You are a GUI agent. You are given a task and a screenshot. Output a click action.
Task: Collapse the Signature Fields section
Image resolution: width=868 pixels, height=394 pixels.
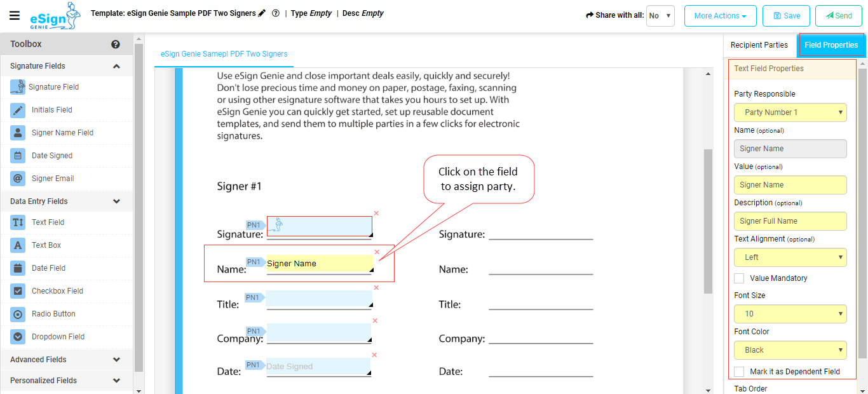point(116,65)
